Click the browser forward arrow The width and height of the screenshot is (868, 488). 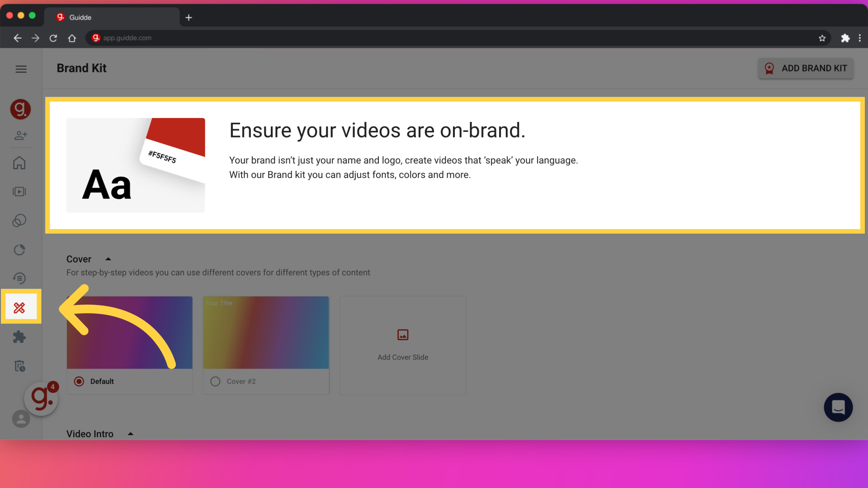coord(35,38)
